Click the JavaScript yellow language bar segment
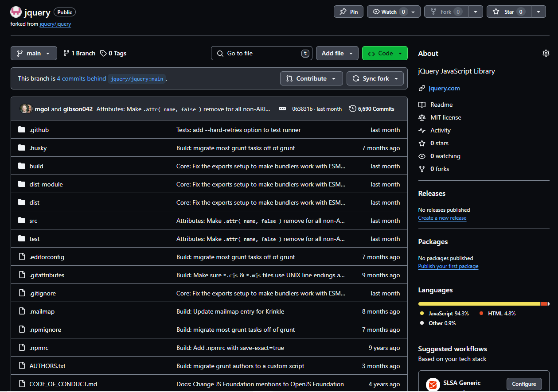This screenshot has height=392, width=558. 480,304
